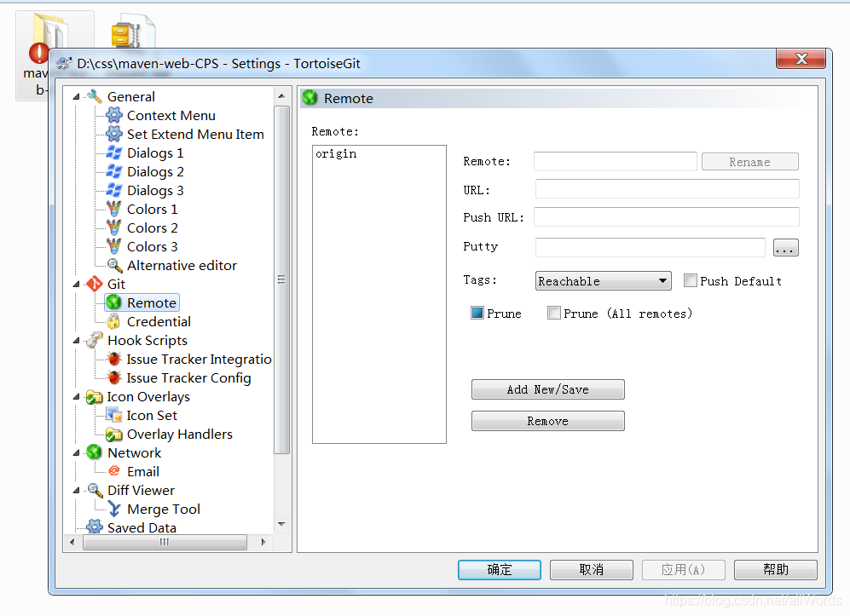Viewport: 850px width, 616px height.
Task: Open the Merge Tool settings page
Action: point(163,509)
